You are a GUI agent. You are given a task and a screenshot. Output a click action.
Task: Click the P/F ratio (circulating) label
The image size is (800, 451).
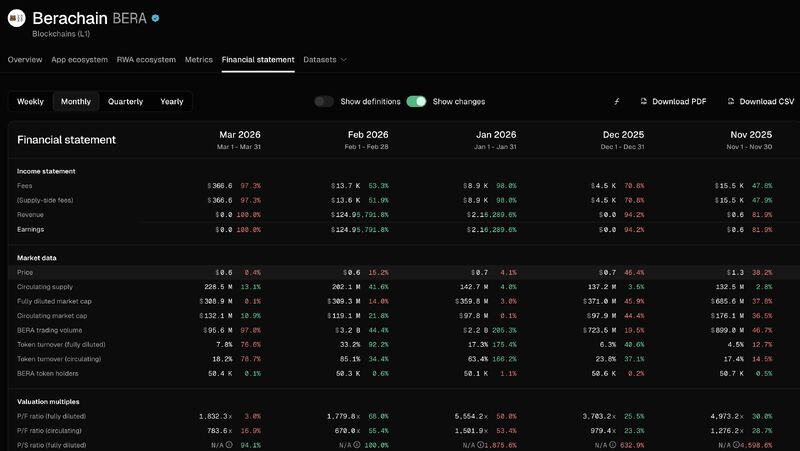49,431
